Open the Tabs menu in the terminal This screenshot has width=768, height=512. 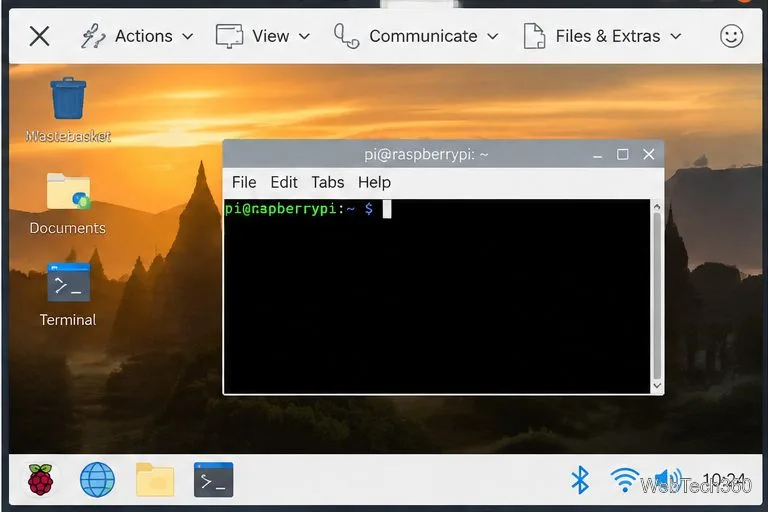[328, 182]
